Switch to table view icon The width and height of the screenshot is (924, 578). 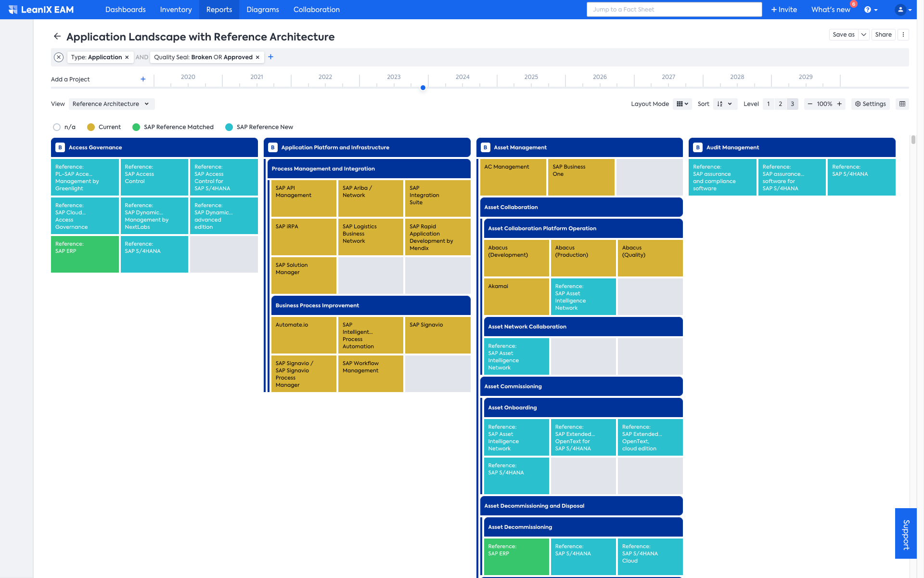(902, 104)
